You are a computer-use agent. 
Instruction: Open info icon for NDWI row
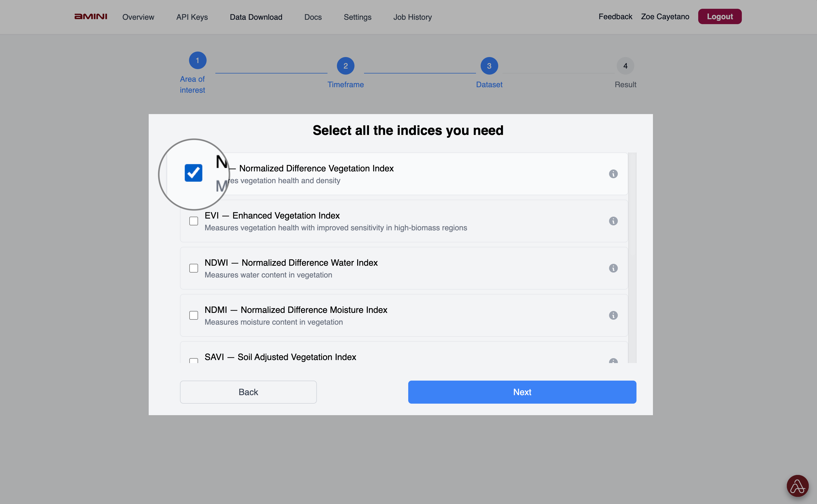point(613,268)
